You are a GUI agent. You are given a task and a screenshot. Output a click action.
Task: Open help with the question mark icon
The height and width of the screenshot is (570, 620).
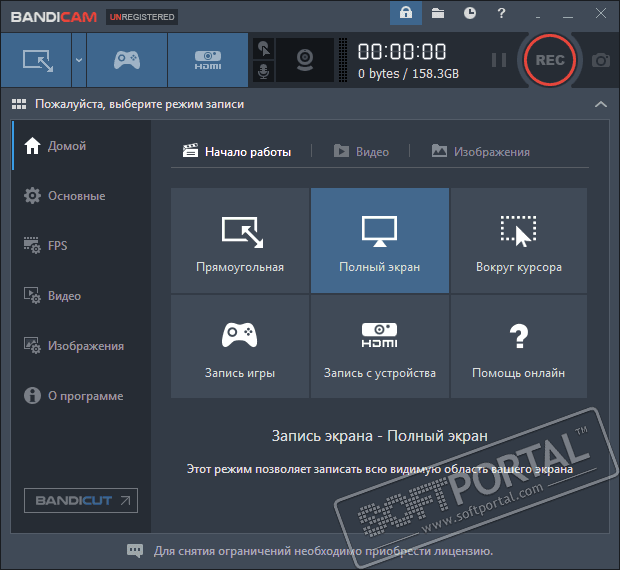[501, 13]
